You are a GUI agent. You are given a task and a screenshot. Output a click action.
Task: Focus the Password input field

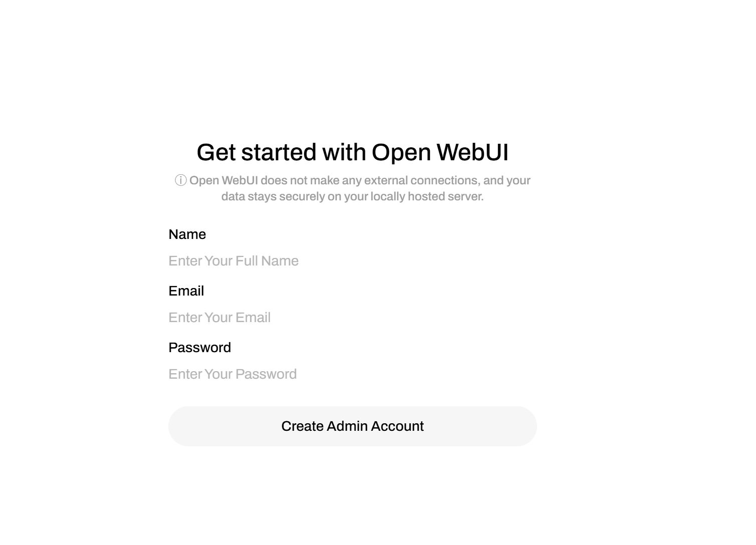point(353,374)
